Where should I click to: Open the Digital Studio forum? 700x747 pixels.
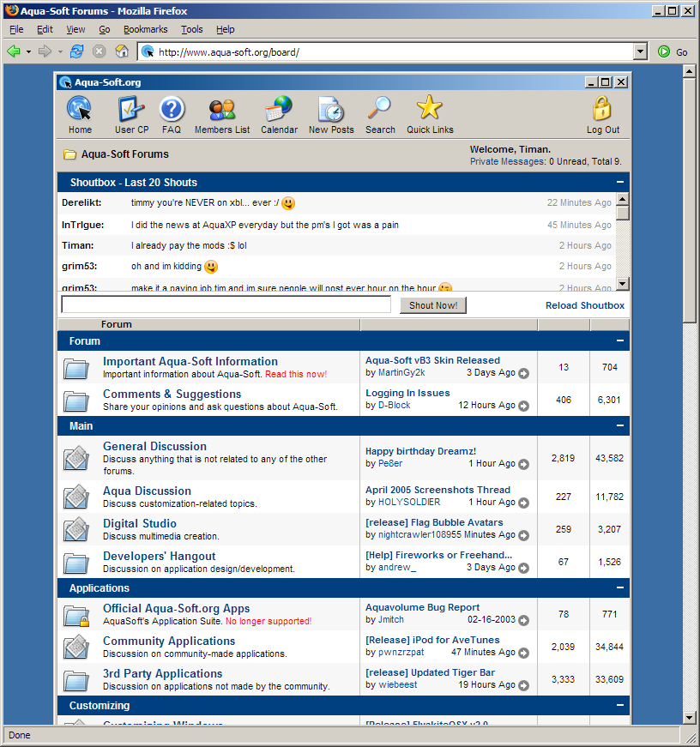pyautogui.click(x=140, y=523)
